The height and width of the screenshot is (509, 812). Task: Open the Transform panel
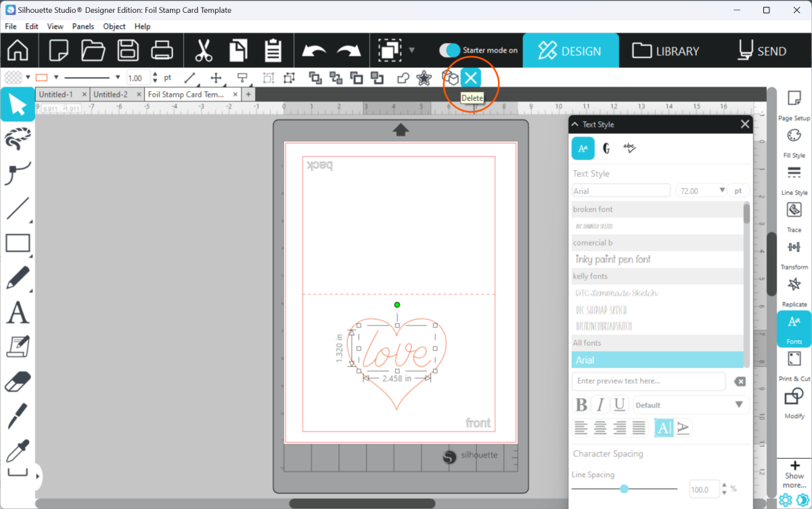[x=794, y=255]
